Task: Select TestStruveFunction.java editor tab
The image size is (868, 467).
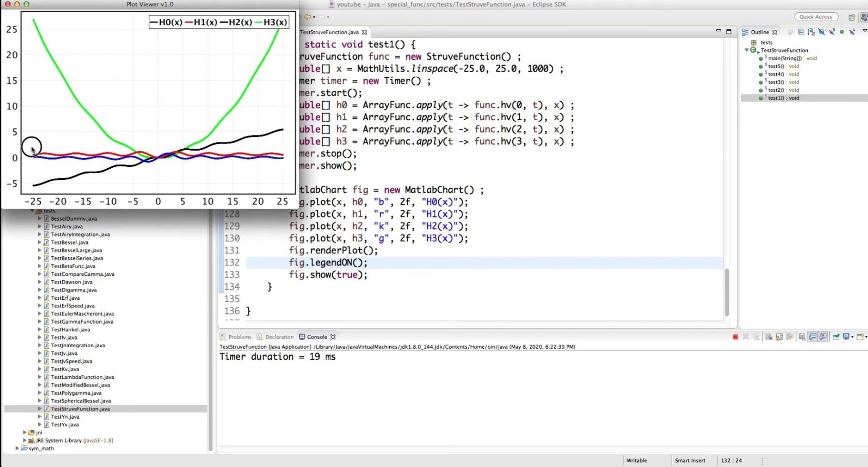Action: pos(329,32)
